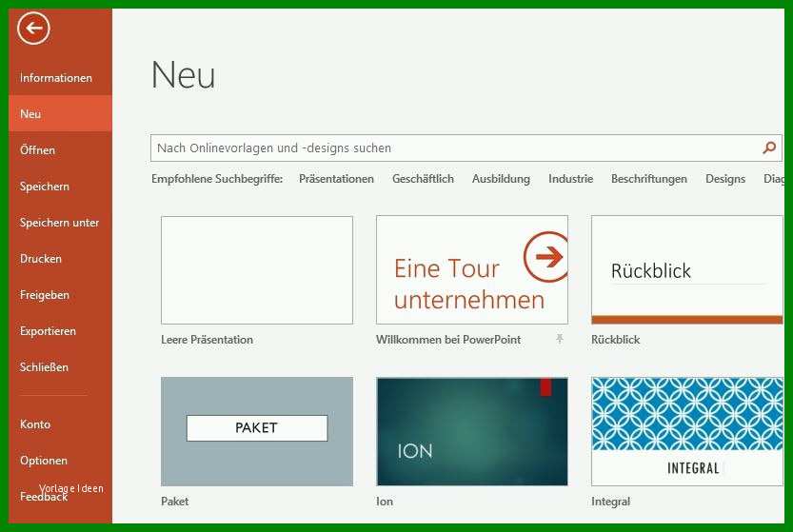
Task: Select the Rückblick template thumbnail
Action: [x=686, y=270]
